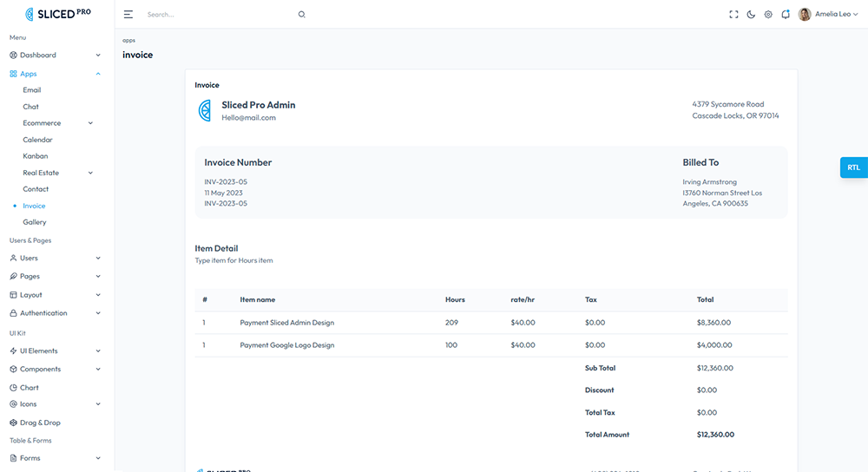Enter fullscreen mode via header icon
This screenshot has width=868, height=472.
coord(733,15)
